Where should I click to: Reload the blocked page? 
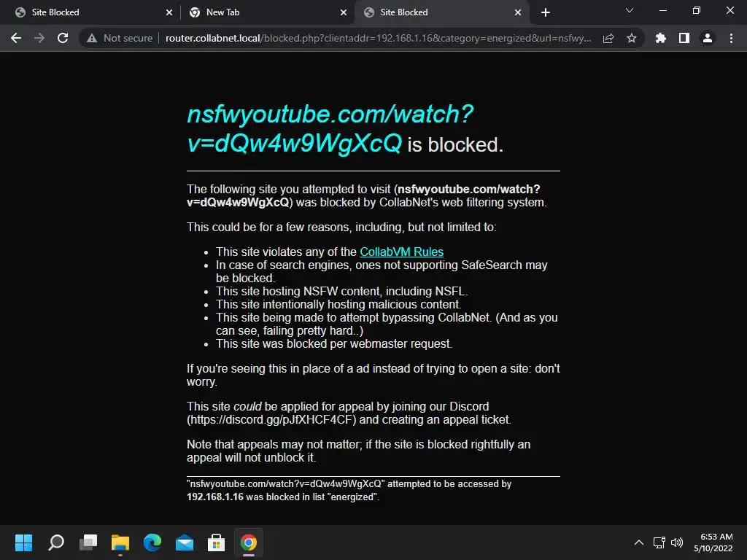coord(63,38)
